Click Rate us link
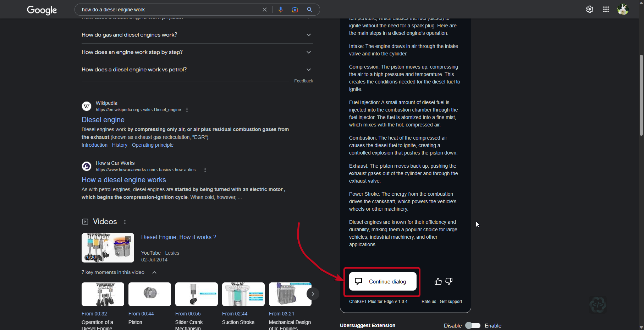The image size is (644, 330). pyautogui.click(x=429, y=302)
